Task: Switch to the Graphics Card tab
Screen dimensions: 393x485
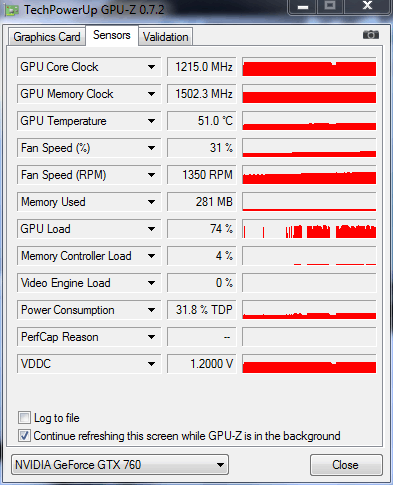Action: [47, 37]
